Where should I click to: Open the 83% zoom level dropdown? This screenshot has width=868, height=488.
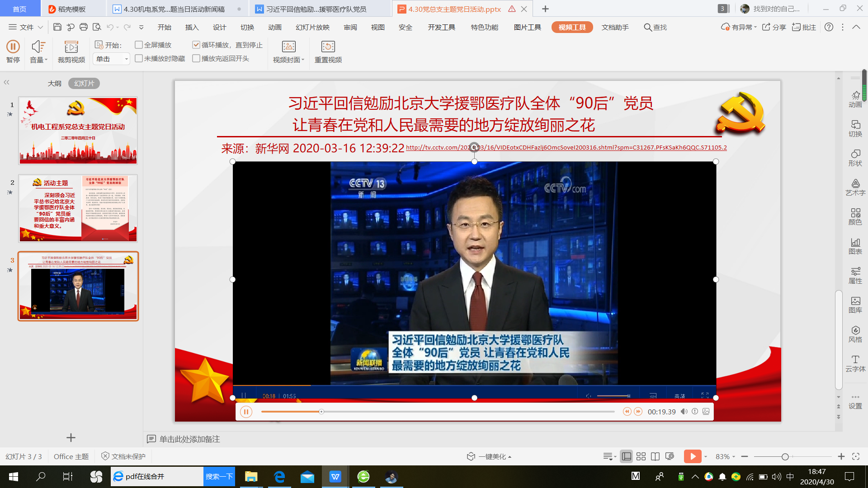tap(725, 456)
